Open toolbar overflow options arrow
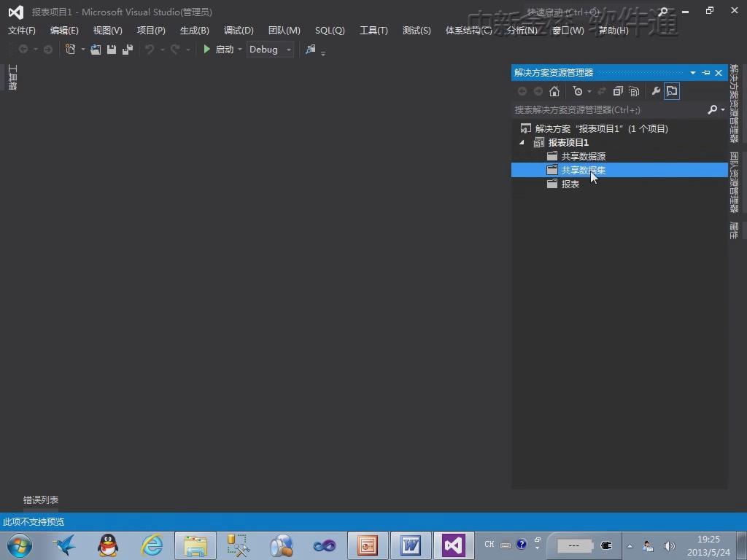Viewport: 747px width, 560px height. (x=323, y=52)
